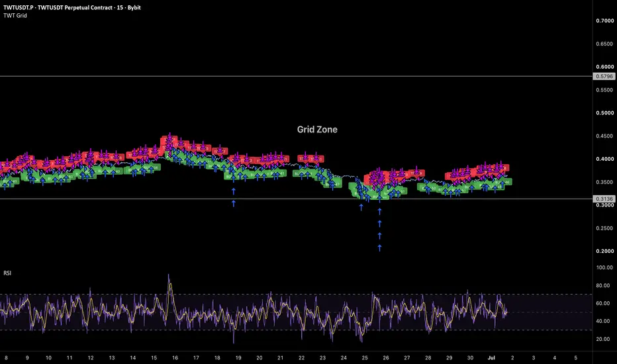Screen dimensions: 617x364
Task: Click date 30 on the time axis
Action: 470,357
